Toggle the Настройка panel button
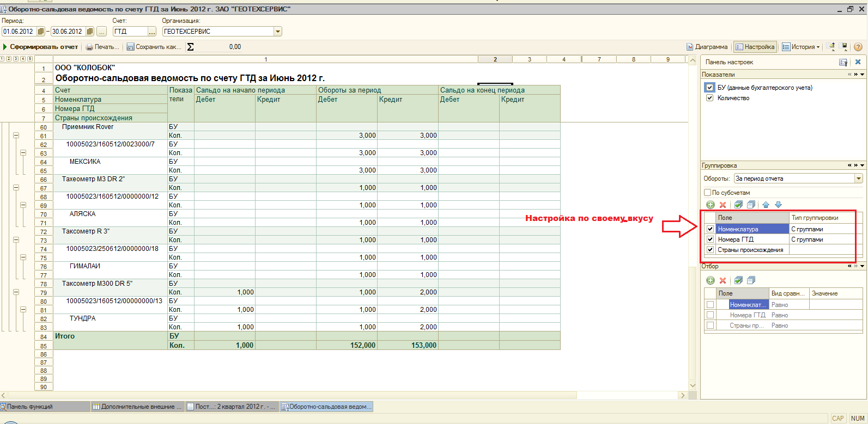The height and width of the screenshot is (424, 868). (x=755, y=47)
